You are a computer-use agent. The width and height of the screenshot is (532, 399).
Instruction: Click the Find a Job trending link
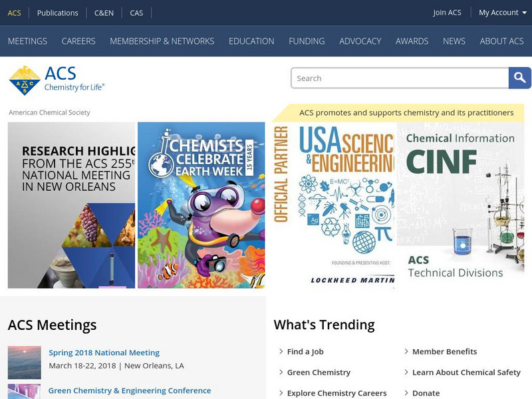tap(305, 352)
